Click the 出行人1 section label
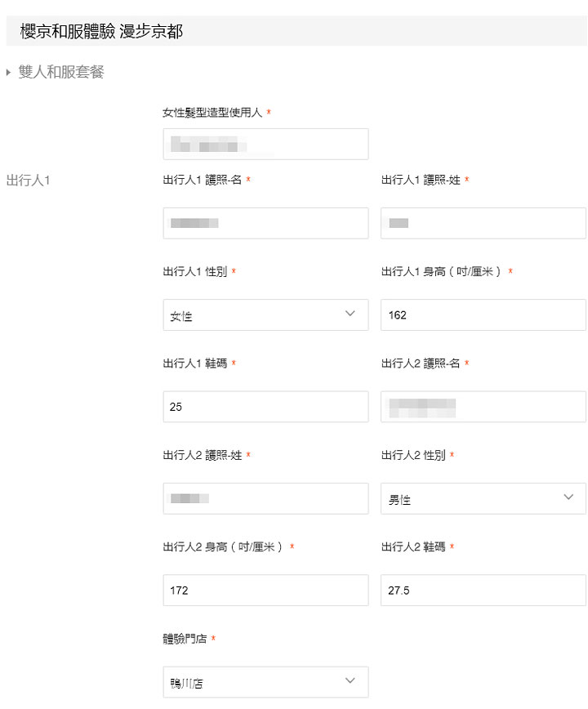588x709 pixels. tap(28, 181)
